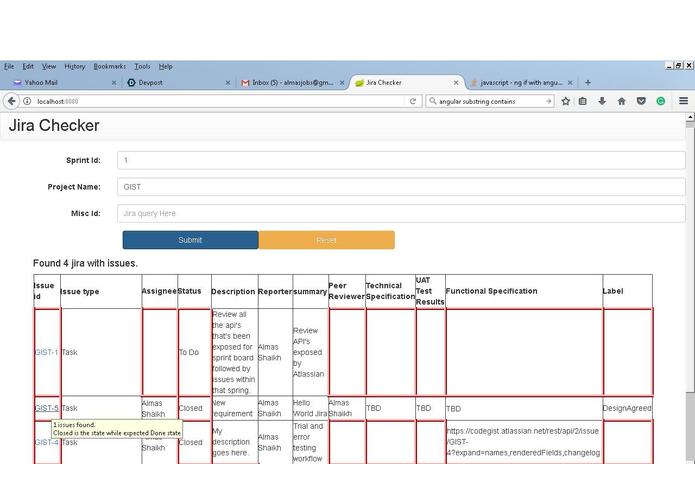Screen dimensions: 695x494
Task: Close the Jira Checker tab
Action: point(456,82)
